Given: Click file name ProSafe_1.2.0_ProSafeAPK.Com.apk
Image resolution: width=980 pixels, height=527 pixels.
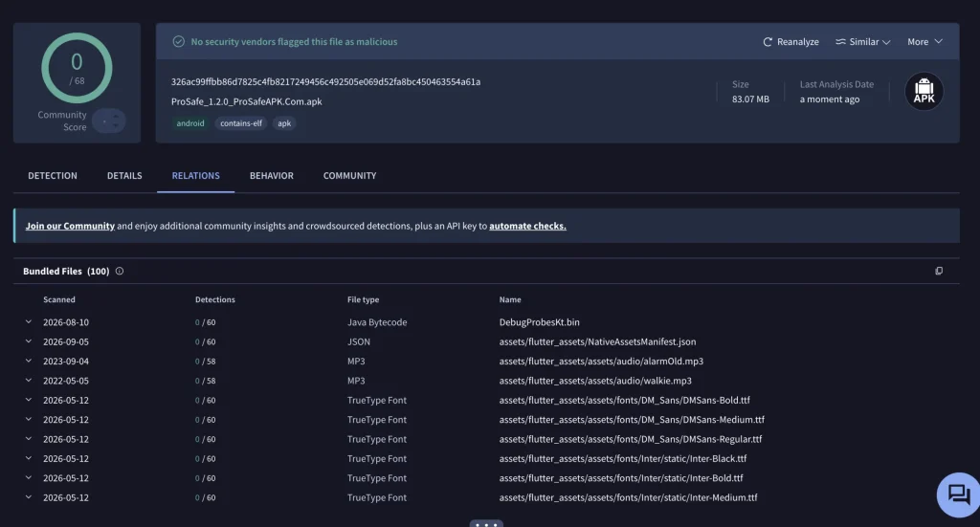Looking at the screenshot, I should tap(246, 101).
